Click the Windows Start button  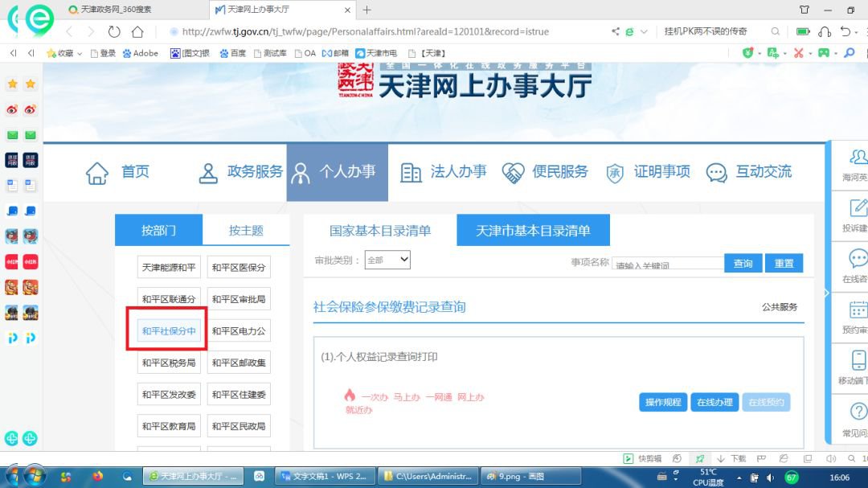click(x=33, y=476)
